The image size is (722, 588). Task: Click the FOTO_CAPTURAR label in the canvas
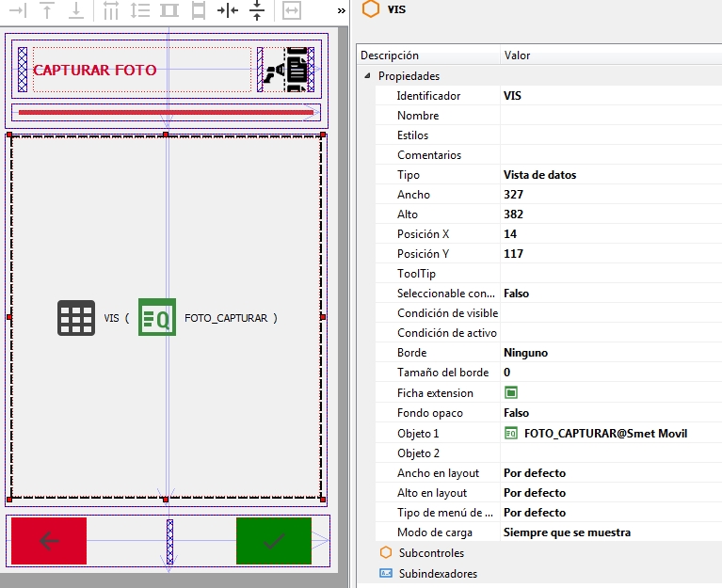click(x=226, y=318)
